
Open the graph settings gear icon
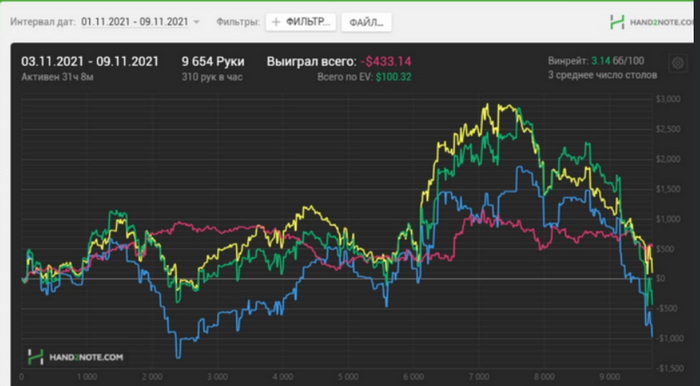pos(678,63)
